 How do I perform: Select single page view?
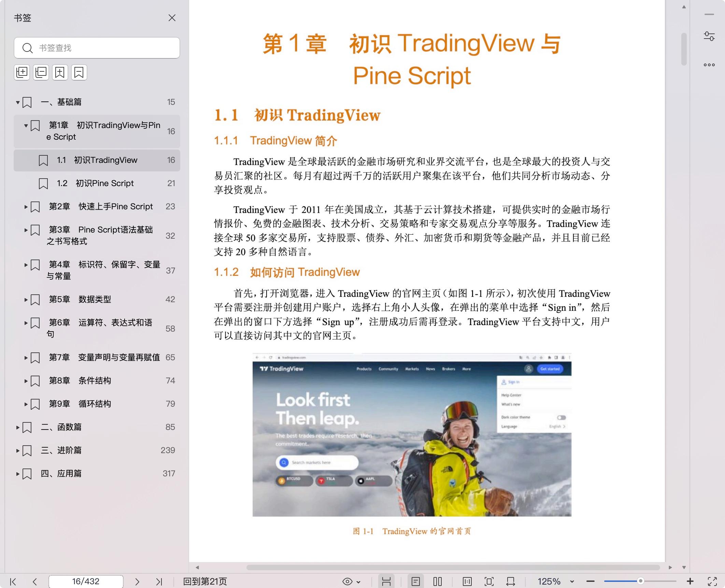[415, 582]
